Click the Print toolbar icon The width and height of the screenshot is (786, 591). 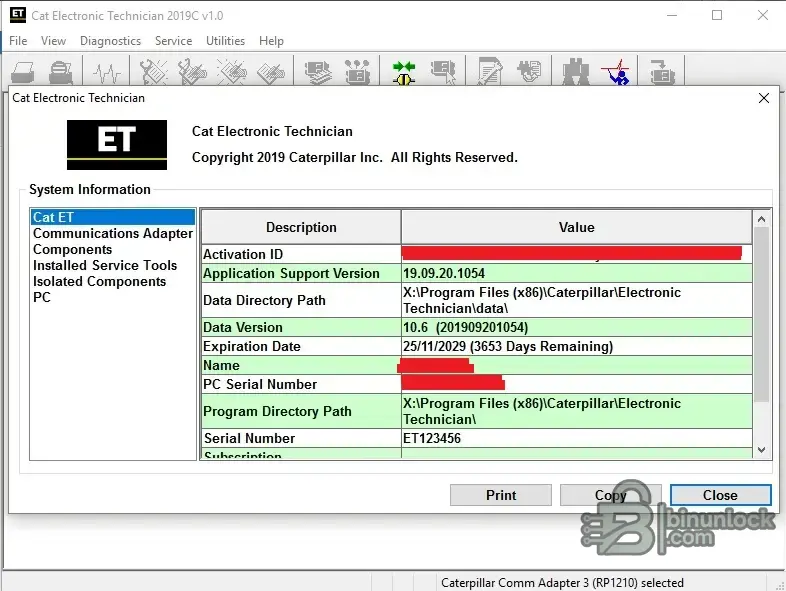click(x=23, y=72)
